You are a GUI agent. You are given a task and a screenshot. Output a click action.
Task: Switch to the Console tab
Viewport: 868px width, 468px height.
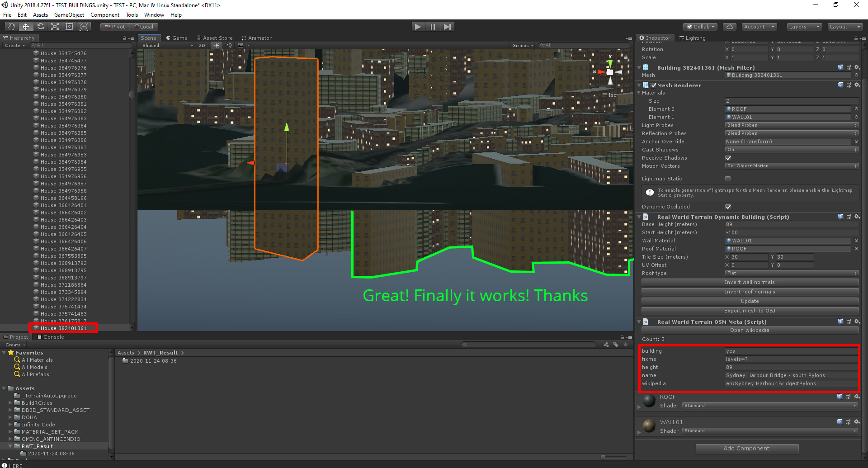click(51, 337)
